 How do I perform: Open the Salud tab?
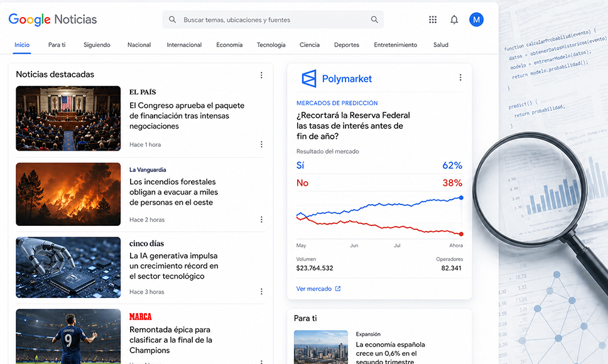441,45
